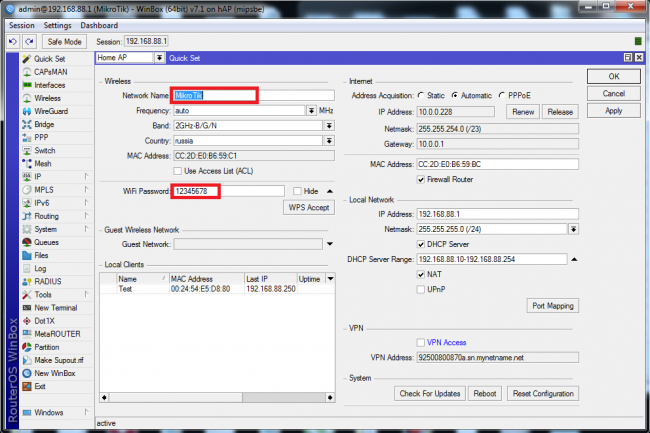The image size is (650, 433).
Task: Open CAPsMAN in the sidebar
Action: click(x=50, y=72)
